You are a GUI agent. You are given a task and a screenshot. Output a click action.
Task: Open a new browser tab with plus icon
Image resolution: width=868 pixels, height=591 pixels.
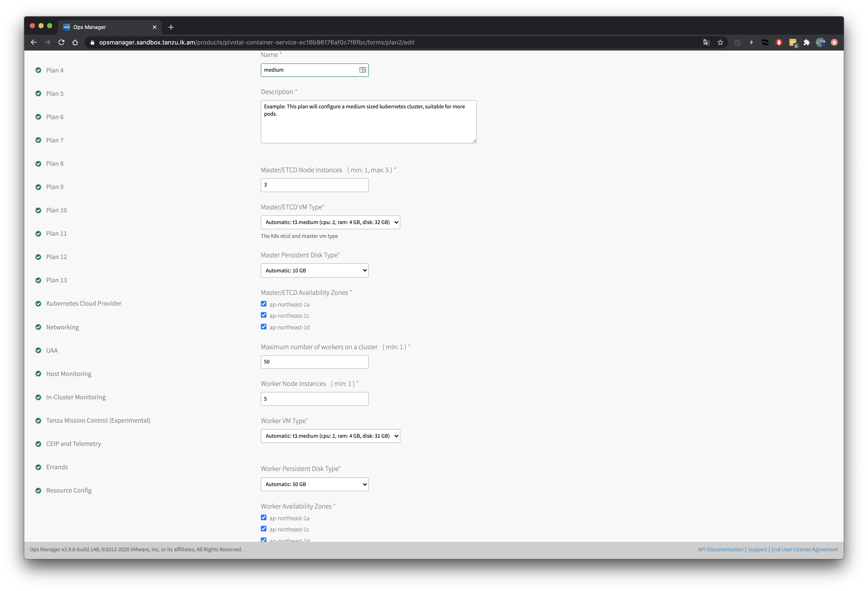(x=171, y=27)
